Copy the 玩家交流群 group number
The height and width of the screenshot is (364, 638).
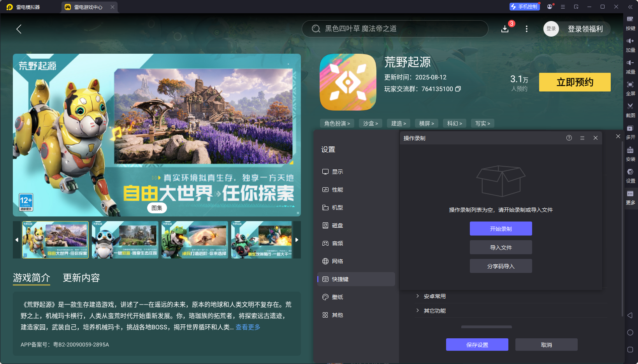[458, 89]
